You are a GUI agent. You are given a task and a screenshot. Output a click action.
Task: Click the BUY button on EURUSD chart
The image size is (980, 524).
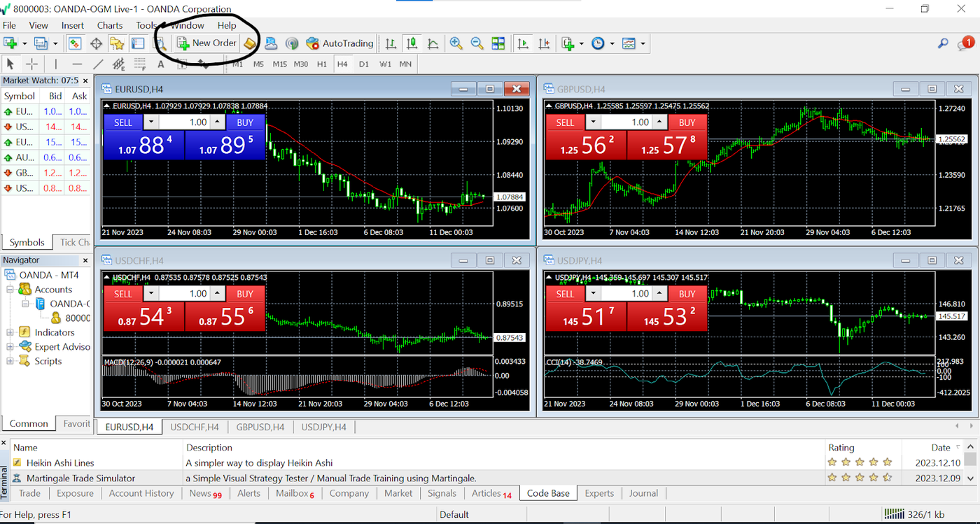point(245,122)
